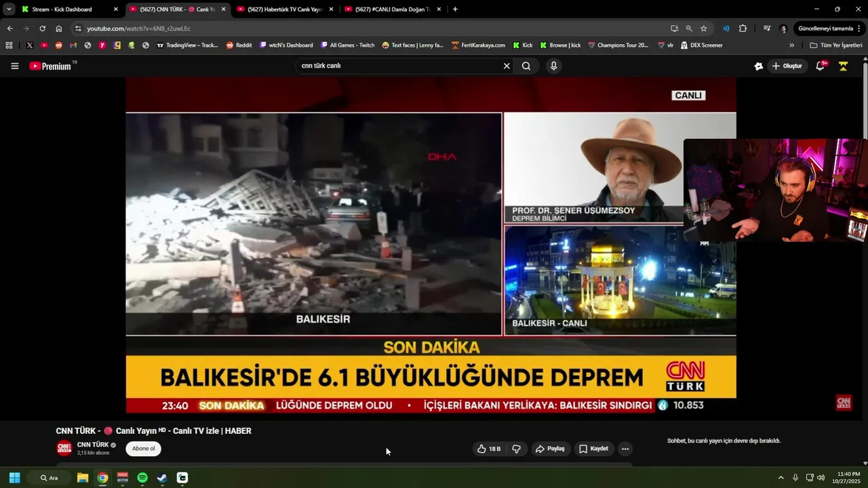868x488 pixels.
Task: Open FeritKarakaya.com bookmark
Action: (478, 45)
